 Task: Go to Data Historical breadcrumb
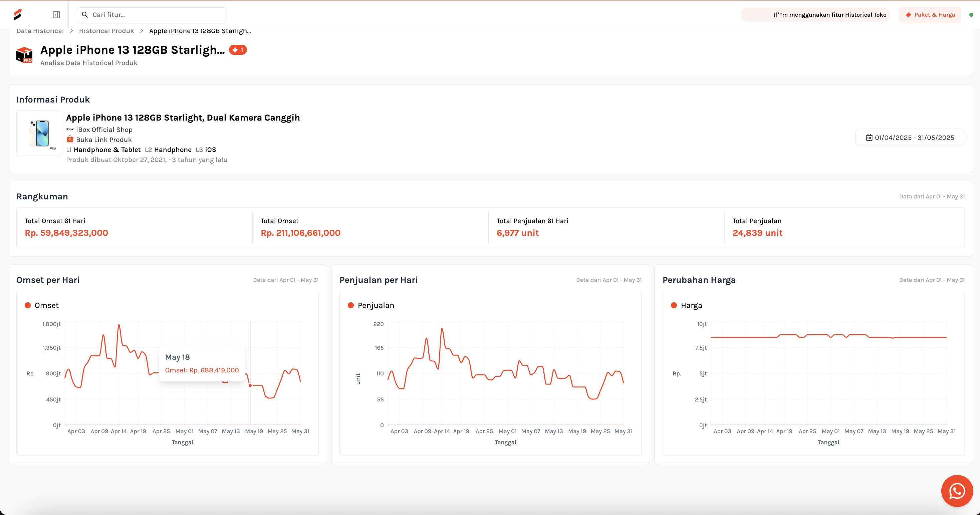coord(40,31)
